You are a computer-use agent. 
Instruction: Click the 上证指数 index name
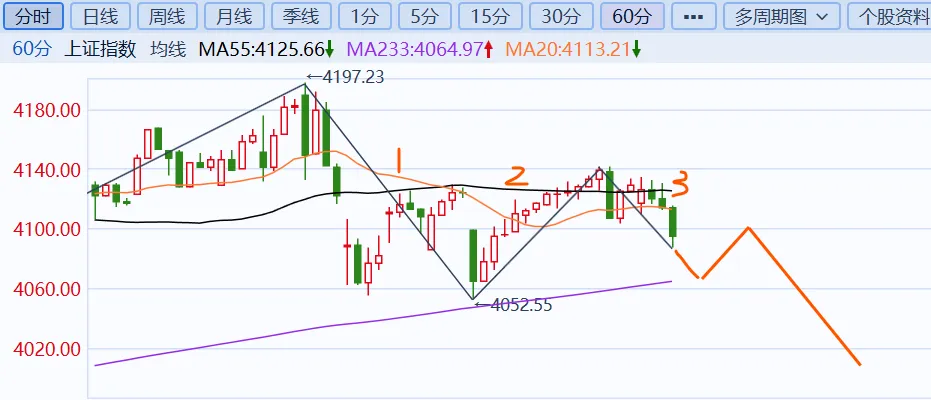[x=100, y=49]
